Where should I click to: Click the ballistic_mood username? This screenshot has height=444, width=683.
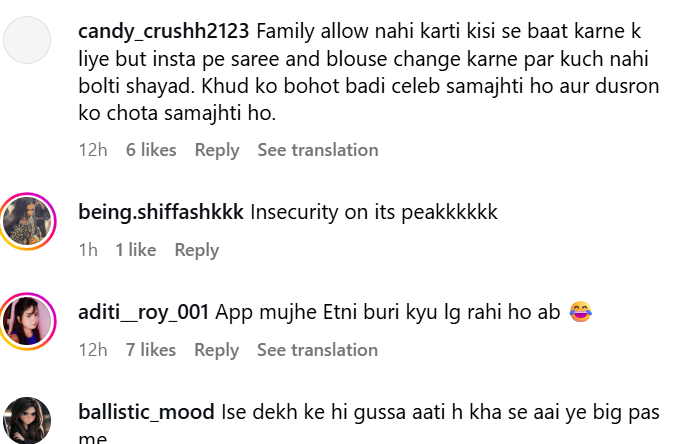point(146,412)
